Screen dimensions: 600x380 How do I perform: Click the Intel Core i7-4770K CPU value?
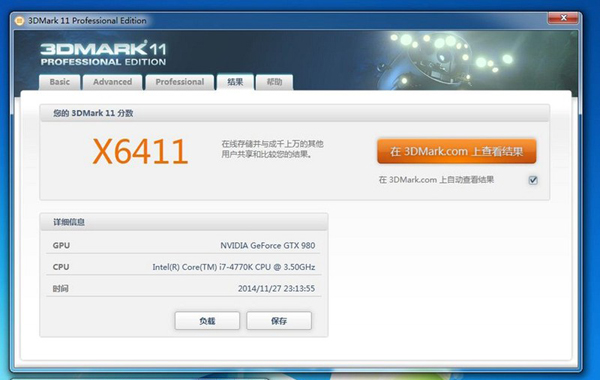[x=233, y=267]
